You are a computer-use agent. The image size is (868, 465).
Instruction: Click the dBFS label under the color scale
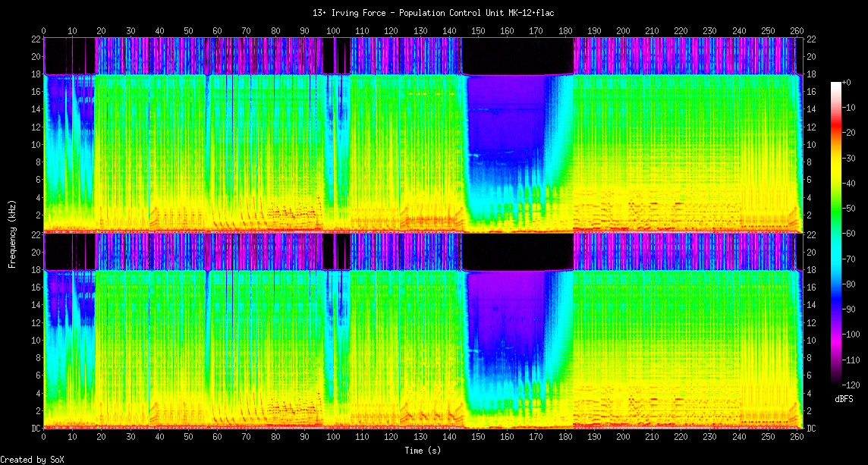click(x=844, y=398)
